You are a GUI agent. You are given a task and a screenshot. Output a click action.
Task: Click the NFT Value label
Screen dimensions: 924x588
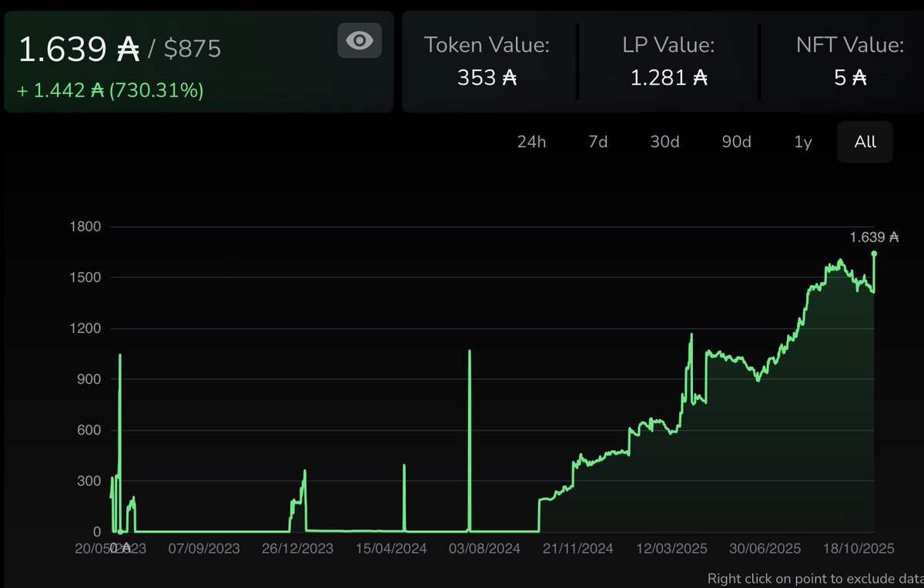click(x=849, y=45)
